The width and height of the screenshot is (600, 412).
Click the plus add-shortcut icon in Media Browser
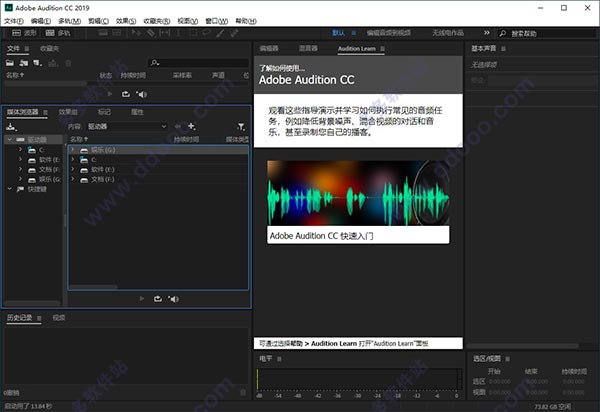tap(191, 126)
